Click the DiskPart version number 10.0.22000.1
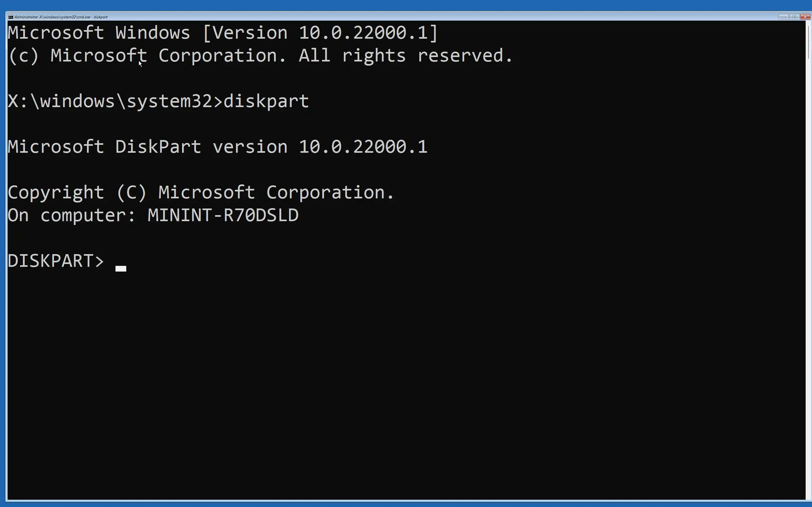 tap(363, 147)
